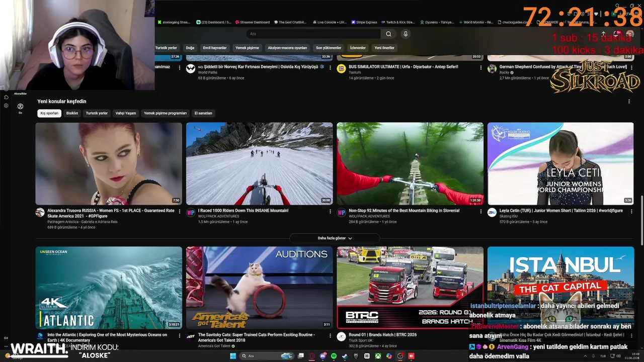
Task: Switch to "Streamer Dashboard" browser tab
Action: tap(252, 22)
